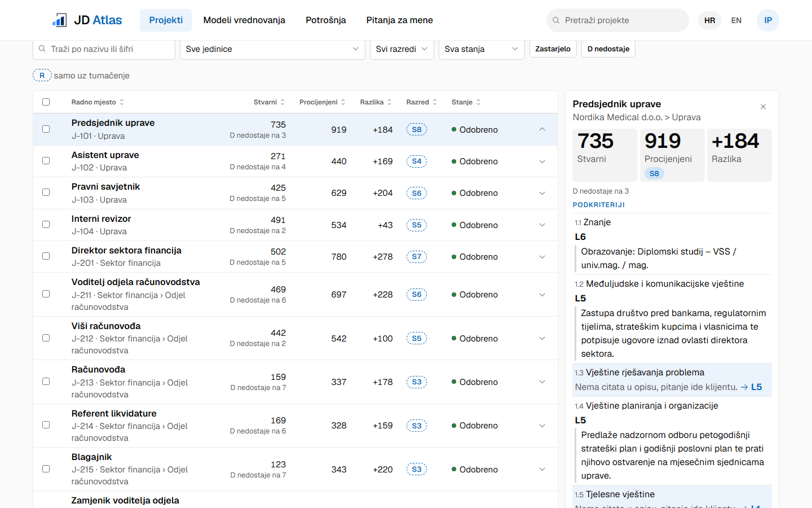Sort by Stvarni column
The height and width of the screenshot is (508, 812).
(x=269, y=102)
